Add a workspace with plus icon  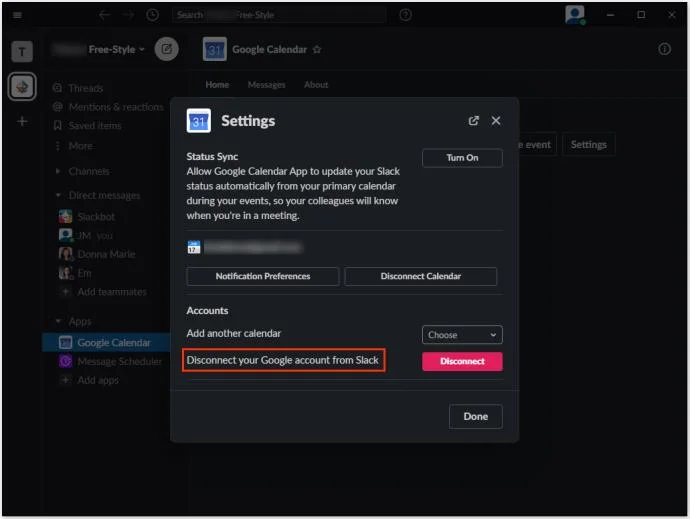(22, 121)
